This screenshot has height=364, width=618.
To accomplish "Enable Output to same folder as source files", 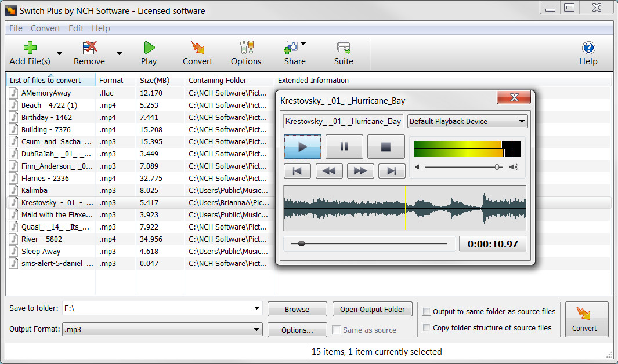I will (427, 311).
